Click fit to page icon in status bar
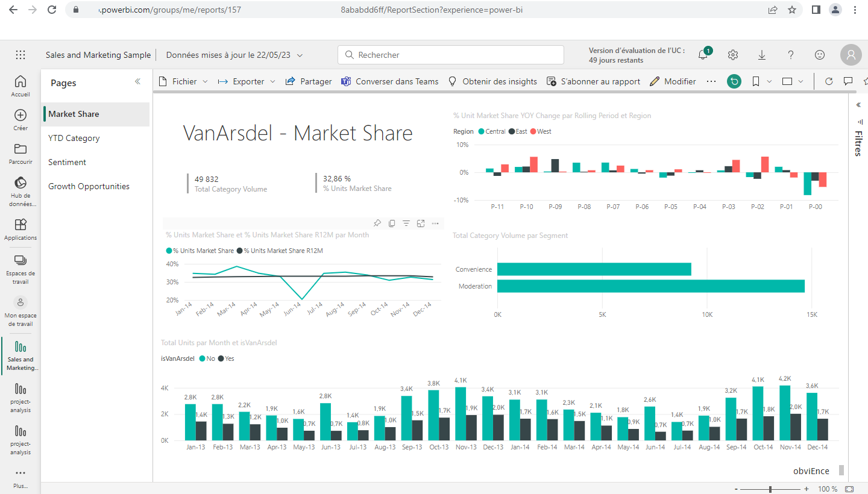 (850, 489)
